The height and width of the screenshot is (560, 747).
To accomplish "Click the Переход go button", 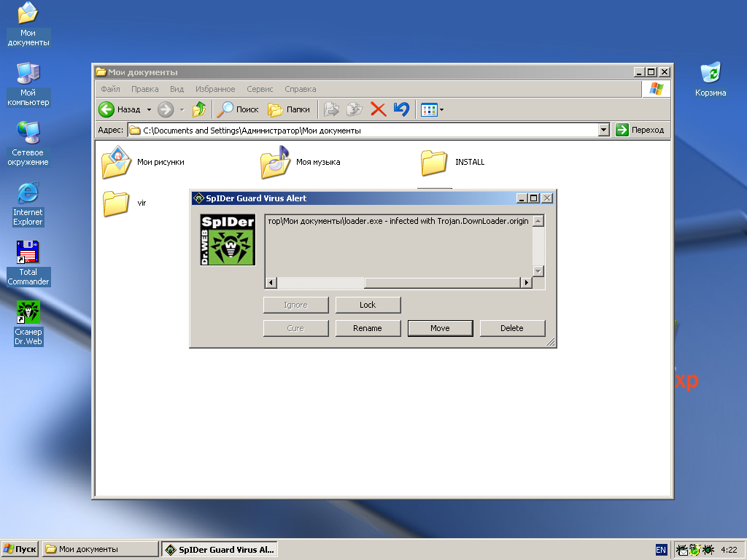I will 640,130.
